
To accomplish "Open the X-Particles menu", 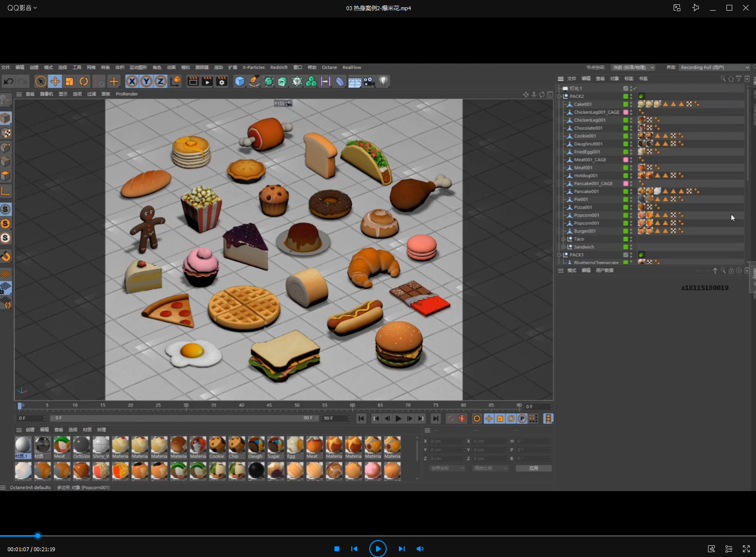I will [253, 67].
